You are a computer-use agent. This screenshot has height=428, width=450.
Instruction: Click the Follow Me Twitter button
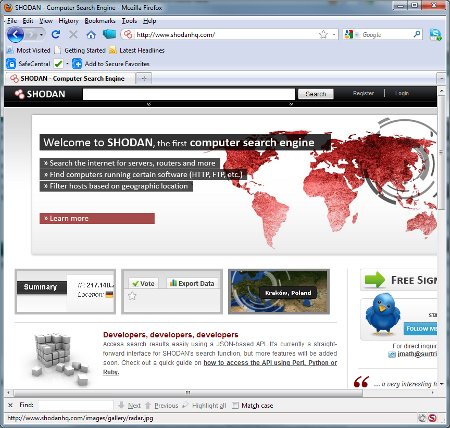click(x=421, y=329)
